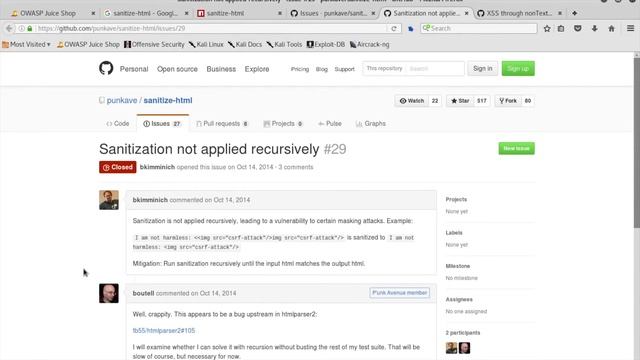Open the punkave owner link
Viewport: 640px width, 360px height.
coord(122,100)
